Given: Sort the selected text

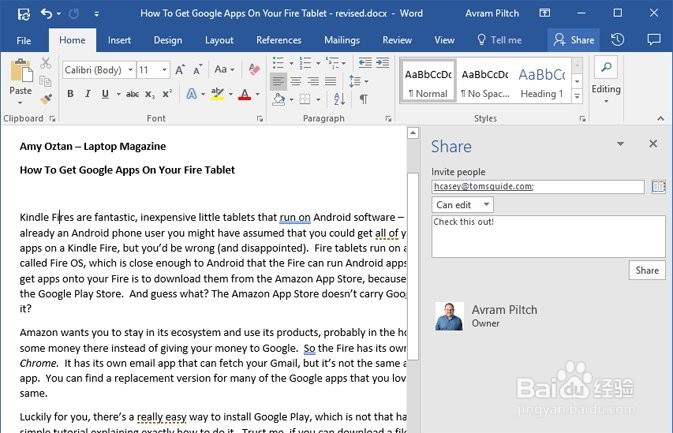Looking at the screenshot, I should 339,100.
